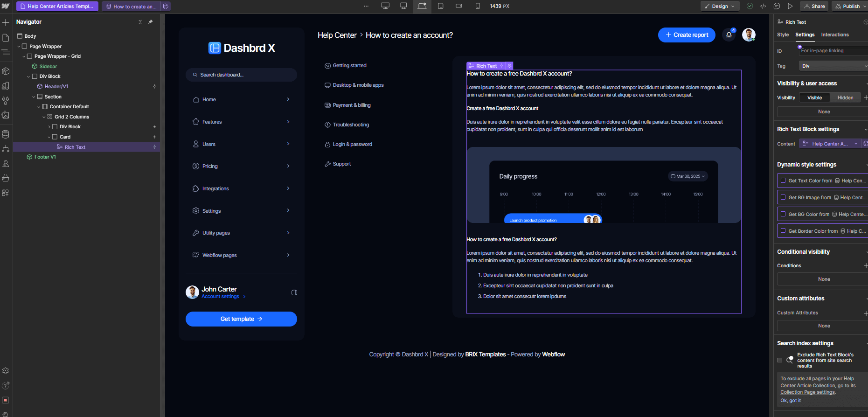Viewport: 868px width, 417px height.
Task: Select the Header/V1 row in Navigator
Action: (x=86, y=86)
